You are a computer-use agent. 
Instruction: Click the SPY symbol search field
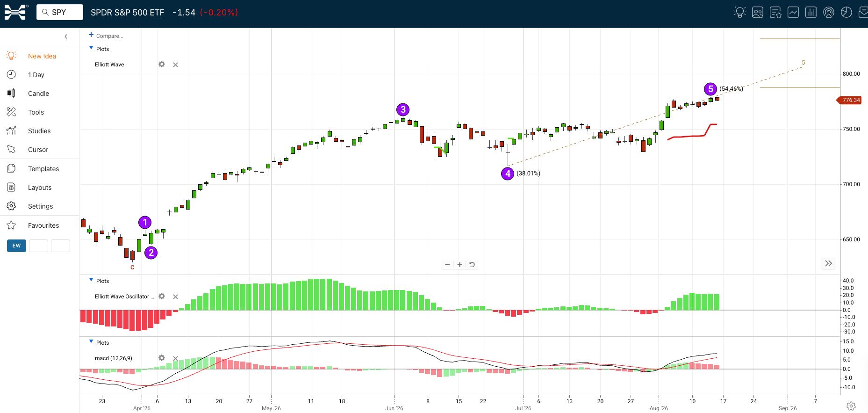click(60, 12)
